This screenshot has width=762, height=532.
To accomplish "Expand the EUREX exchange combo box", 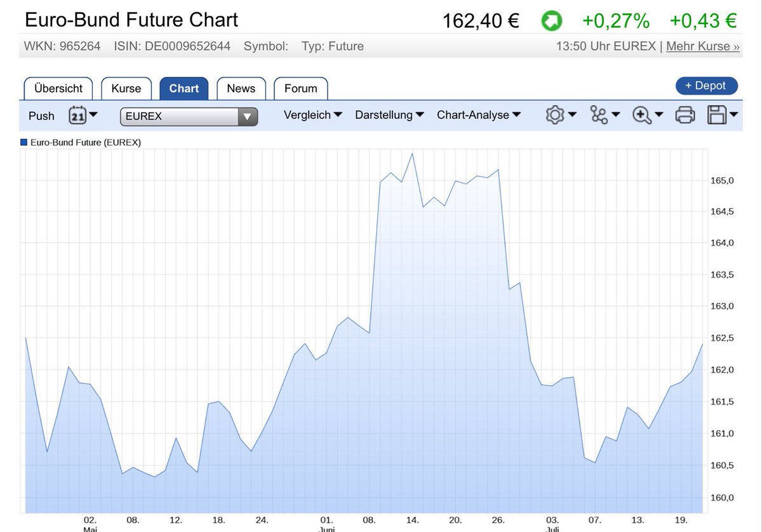I will [189, 116].
